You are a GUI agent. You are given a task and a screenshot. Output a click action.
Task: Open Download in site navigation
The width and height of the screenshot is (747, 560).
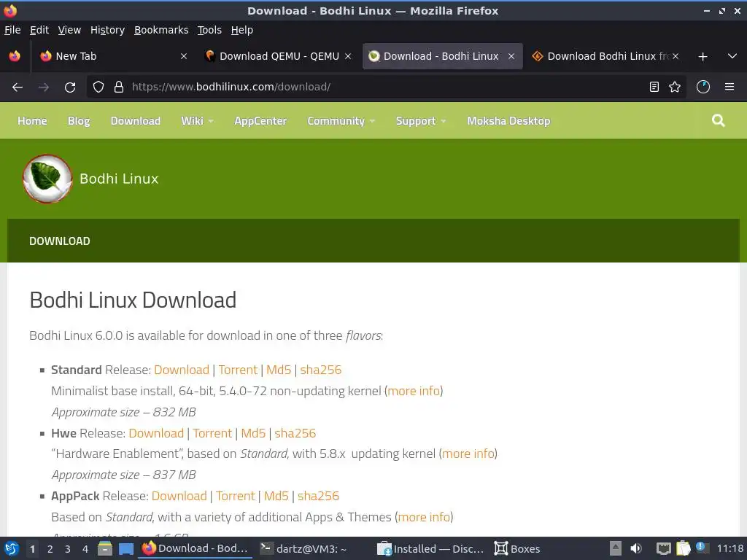(135, 121)
